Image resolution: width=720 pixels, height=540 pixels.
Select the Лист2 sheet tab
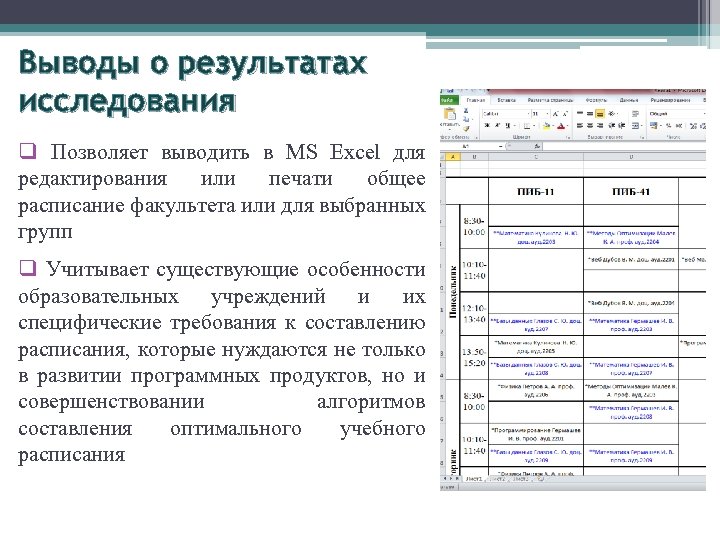coord(499,478)
